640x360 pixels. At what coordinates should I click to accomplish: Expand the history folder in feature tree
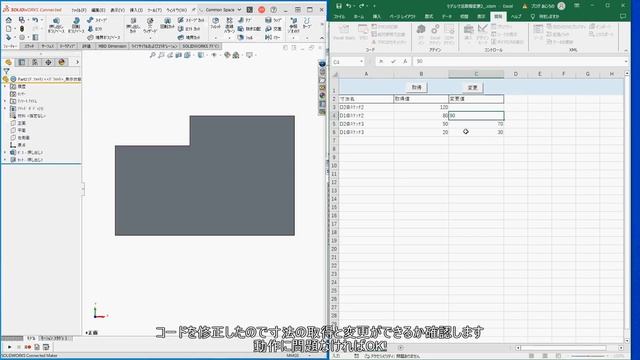5,87
